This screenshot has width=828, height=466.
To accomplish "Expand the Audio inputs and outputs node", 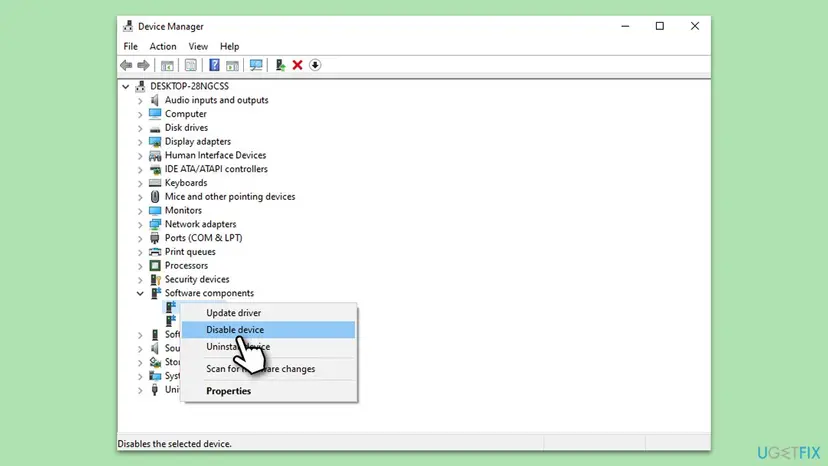I will click(x=140, y=100).
